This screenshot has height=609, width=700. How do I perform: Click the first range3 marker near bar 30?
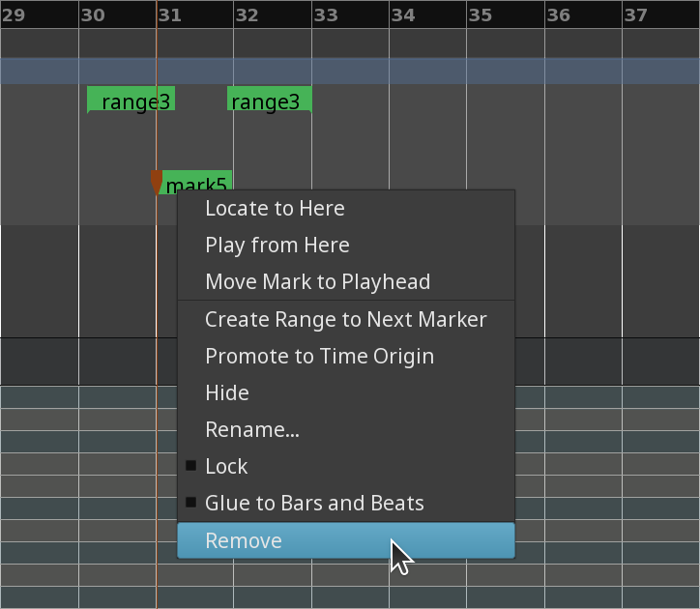(131, 100)
